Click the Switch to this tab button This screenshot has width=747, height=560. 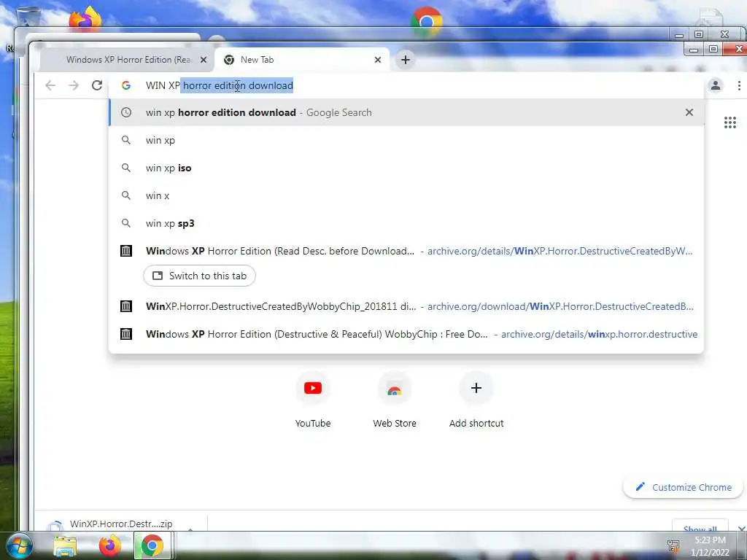[199, 276]
